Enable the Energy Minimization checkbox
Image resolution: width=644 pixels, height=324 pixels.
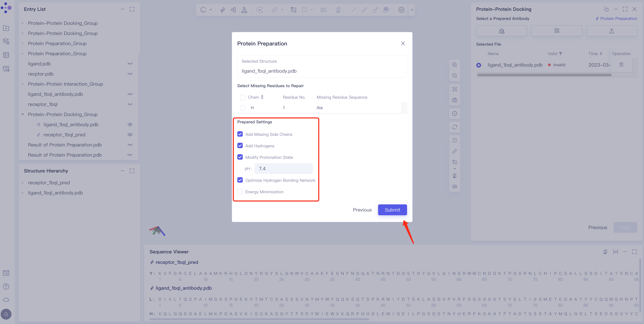[240, 192]
